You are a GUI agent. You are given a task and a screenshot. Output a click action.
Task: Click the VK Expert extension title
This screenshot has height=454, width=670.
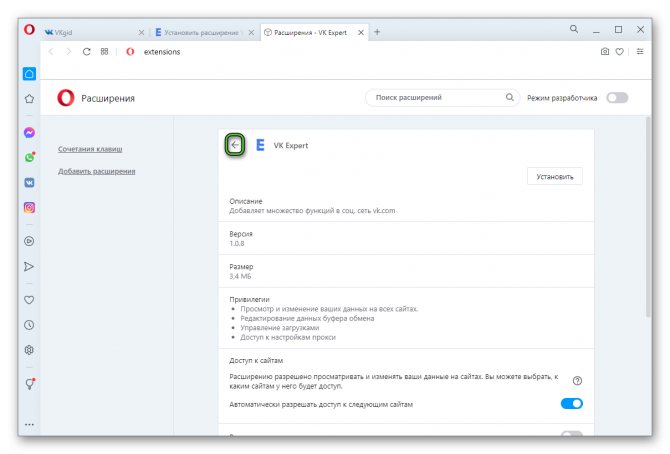pyautogui.click(x=291, y=145)
